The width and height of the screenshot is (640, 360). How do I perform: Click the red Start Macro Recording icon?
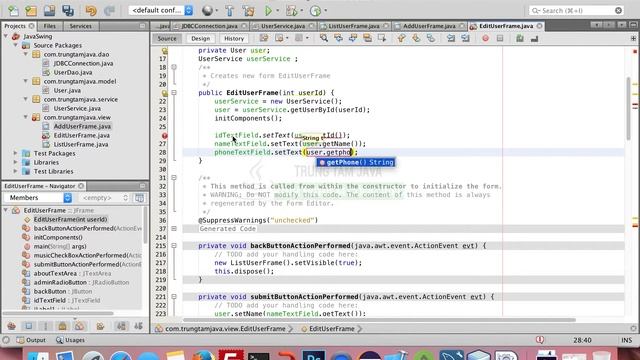[485, 38]
